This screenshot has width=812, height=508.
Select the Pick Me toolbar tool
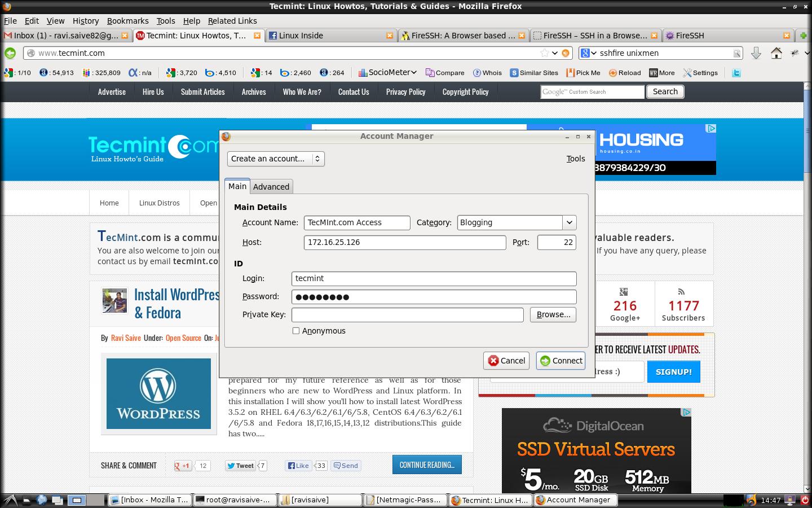(583, 73)
